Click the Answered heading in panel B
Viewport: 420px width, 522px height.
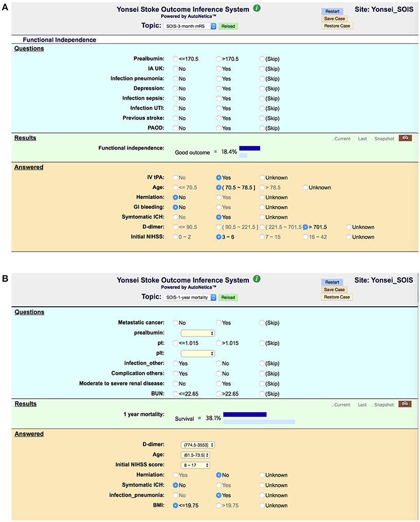29,434
